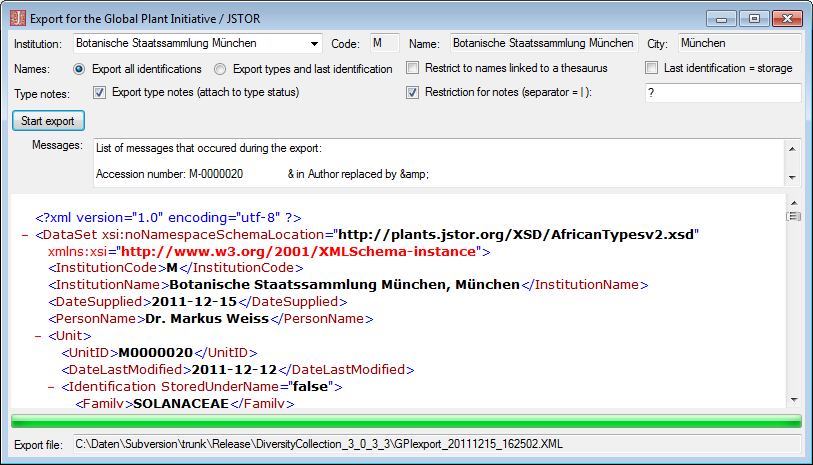Collapse the Unit XML node
The width and height of the screenshot is (813, 465).
38,336
